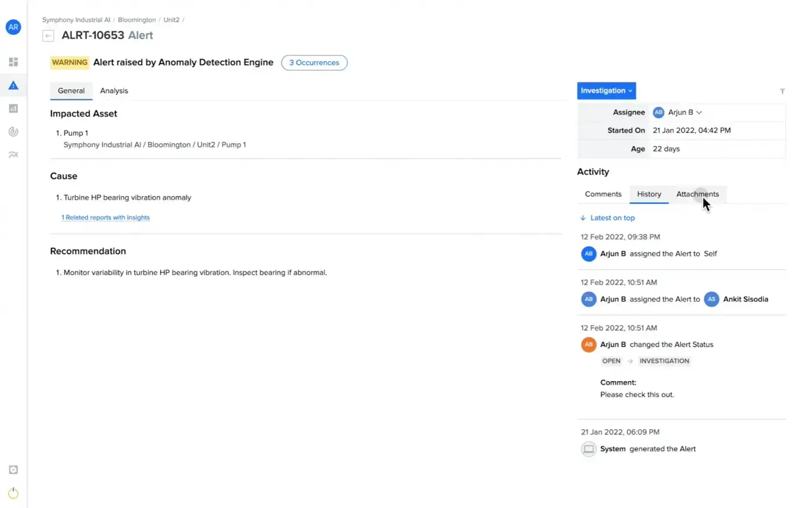Viewport: 812px width, 508px height.
Task: Switch to the Analysis tab
Action: tap(114, 91)
